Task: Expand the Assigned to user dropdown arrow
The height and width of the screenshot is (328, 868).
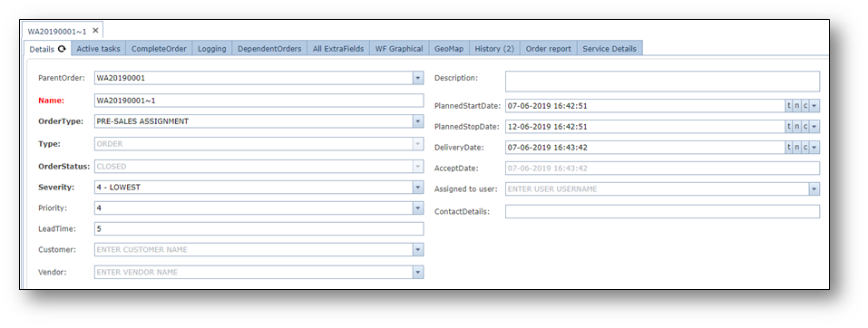Action: click(x=814, y=189)
